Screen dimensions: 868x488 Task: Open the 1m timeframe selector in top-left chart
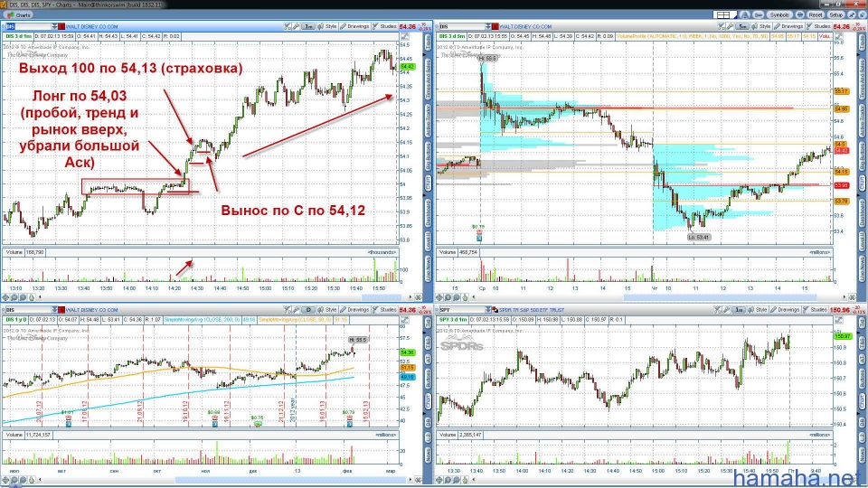[x=308, y=26]
